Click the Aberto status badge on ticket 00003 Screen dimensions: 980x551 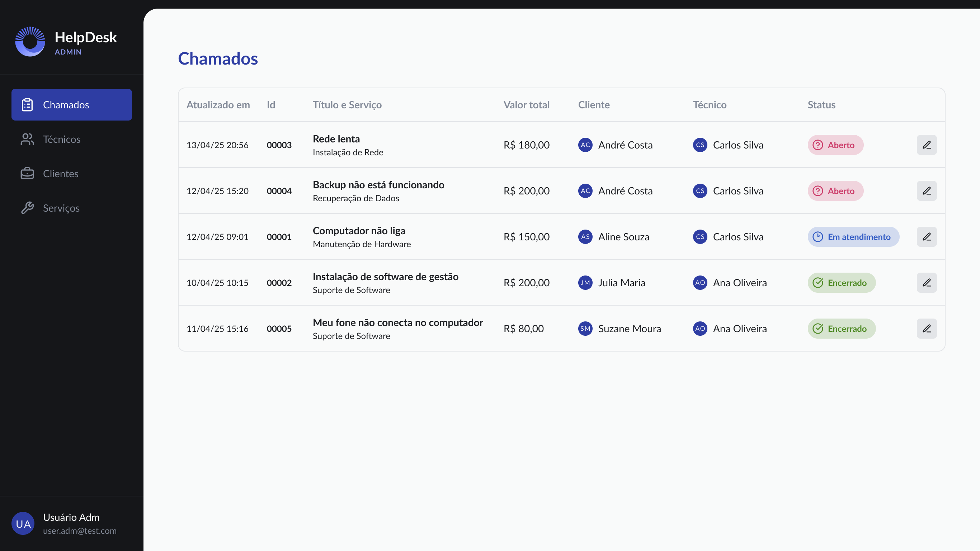pos(835,145)
